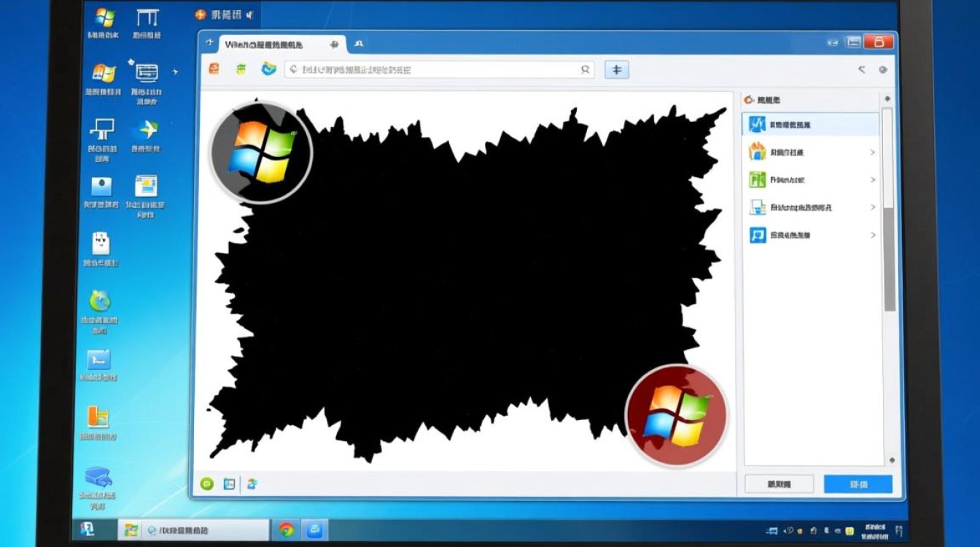Open the orange firewall tool in the right panel
The width and height of the screenshot is (980, 547).
pyautogui.click(x=757, y=152)
